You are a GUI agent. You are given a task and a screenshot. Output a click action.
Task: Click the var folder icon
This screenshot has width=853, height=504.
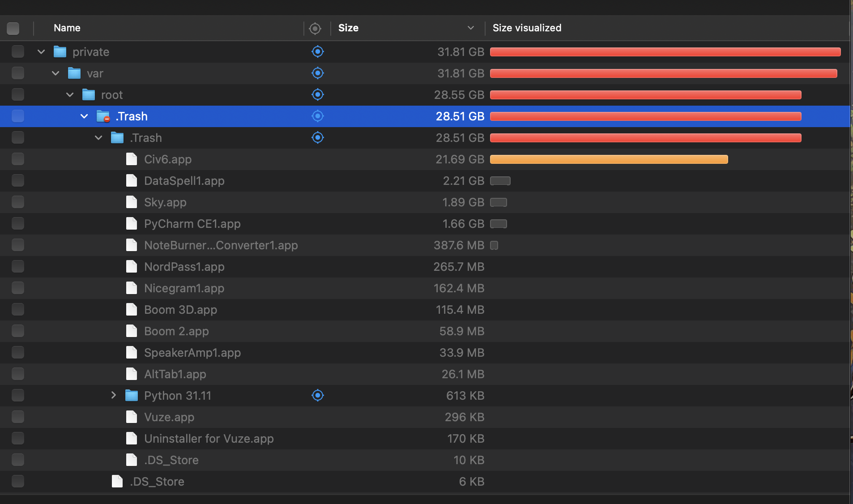[x=74, y=73]
